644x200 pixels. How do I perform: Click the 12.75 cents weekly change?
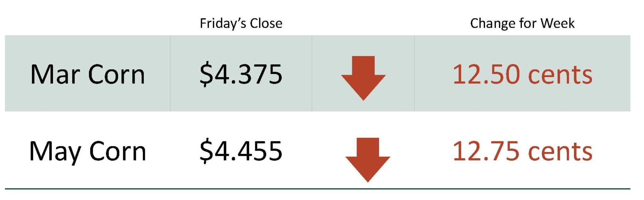522,151
